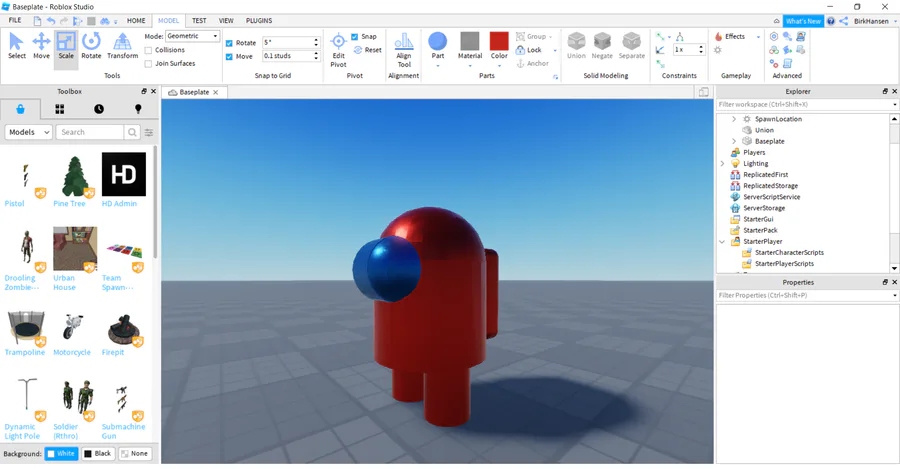900x469 pixels.
Task: Select None background option
Action: pos(134,454)
